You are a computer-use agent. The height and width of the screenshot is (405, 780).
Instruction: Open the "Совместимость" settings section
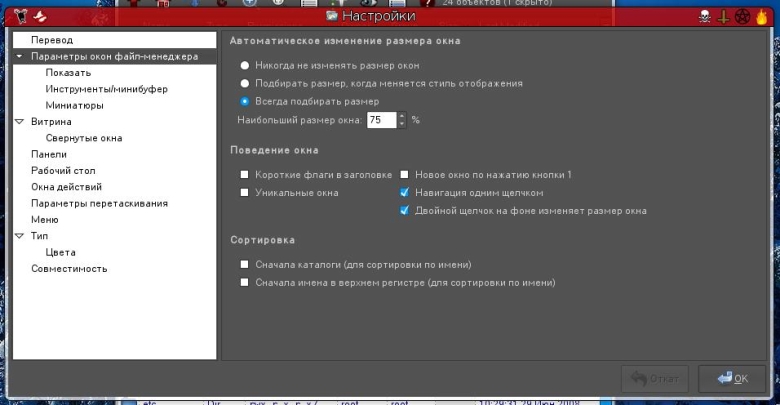click(x=69, y=269)
